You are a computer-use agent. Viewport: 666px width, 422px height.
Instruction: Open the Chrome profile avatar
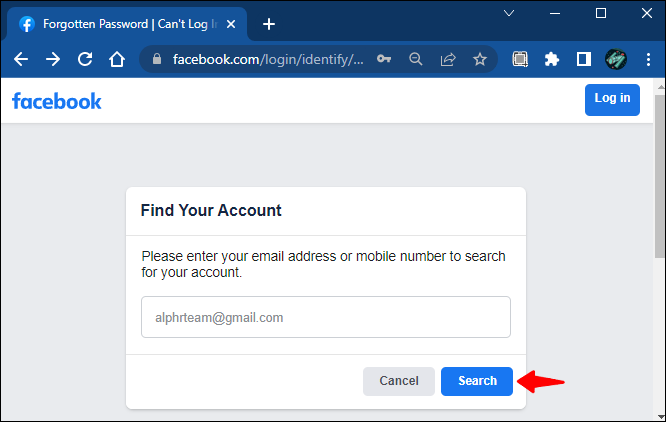click(616, 59)
